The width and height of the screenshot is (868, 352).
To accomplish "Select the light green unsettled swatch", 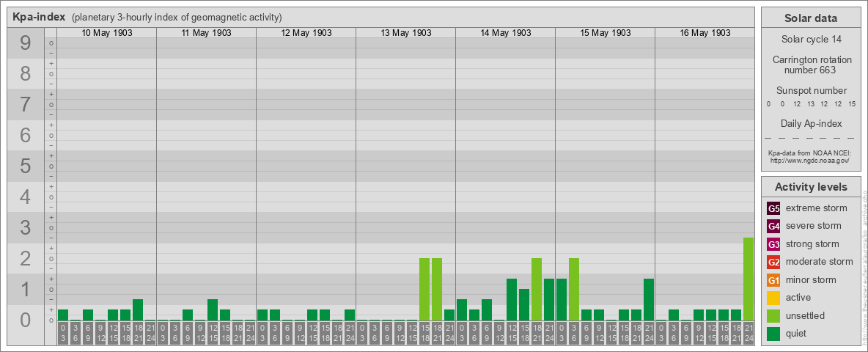I will pos(773,315).
